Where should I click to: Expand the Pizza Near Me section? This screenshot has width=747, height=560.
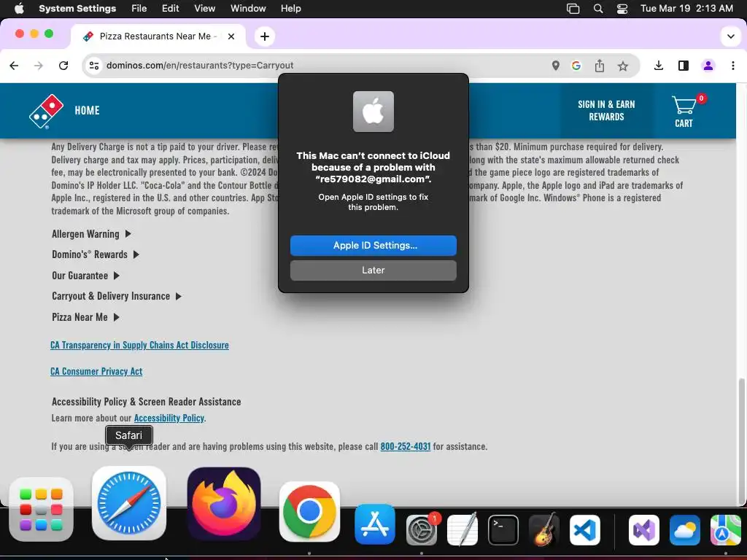tap(85, 317)
